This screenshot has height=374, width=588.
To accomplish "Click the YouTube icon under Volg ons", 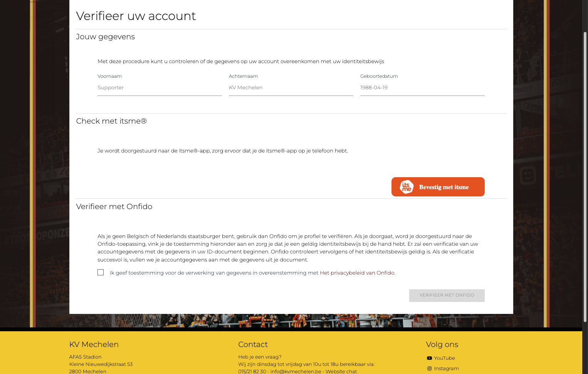I will click(429, 358).
